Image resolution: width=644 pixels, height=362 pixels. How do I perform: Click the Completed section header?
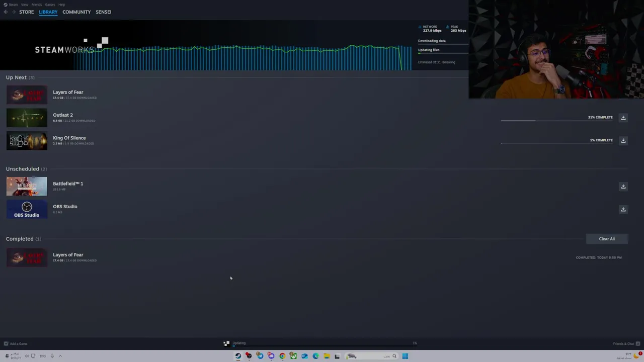24,239
